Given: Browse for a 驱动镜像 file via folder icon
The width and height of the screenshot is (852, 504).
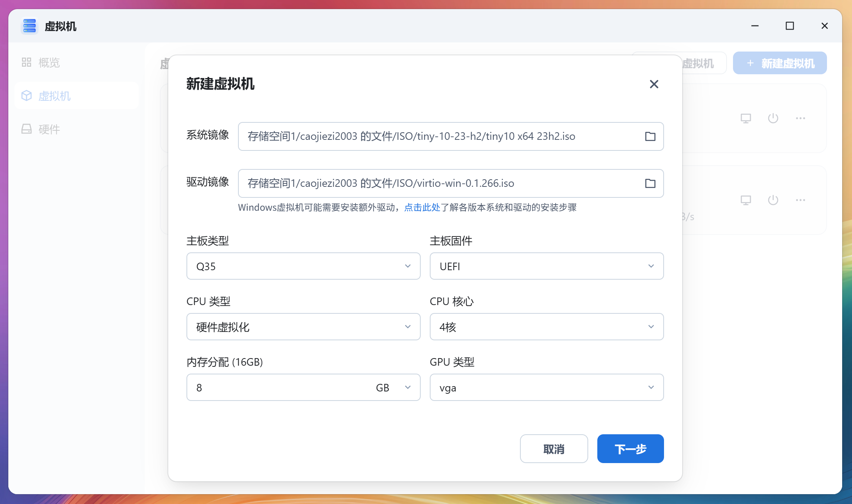Looking at the screenshot, I should pos(650,183).
